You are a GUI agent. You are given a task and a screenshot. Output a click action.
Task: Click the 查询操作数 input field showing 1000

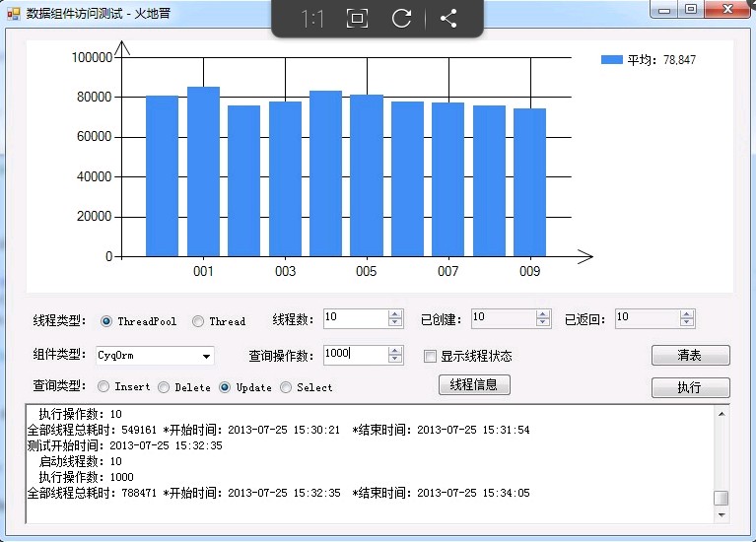tap(355, 355)
